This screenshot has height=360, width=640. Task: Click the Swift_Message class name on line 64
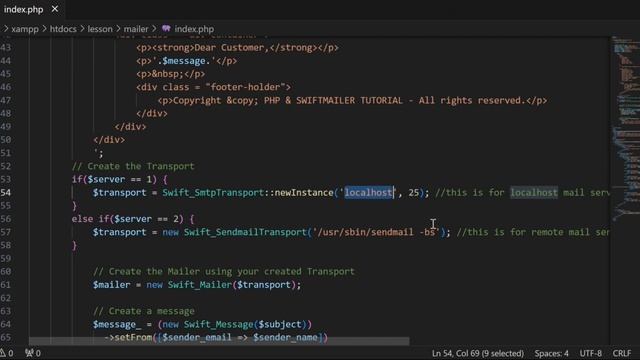tap(218, 324)
